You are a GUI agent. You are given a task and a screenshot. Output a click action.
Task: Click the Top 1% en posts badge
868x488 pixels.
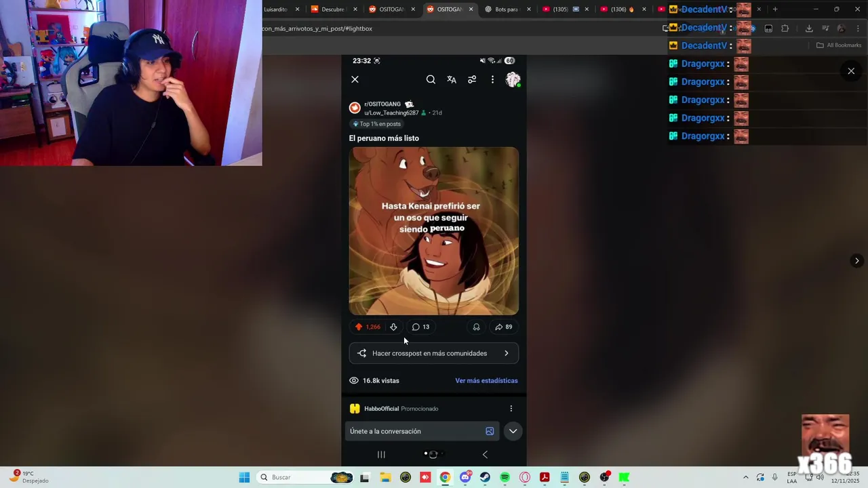376,124
